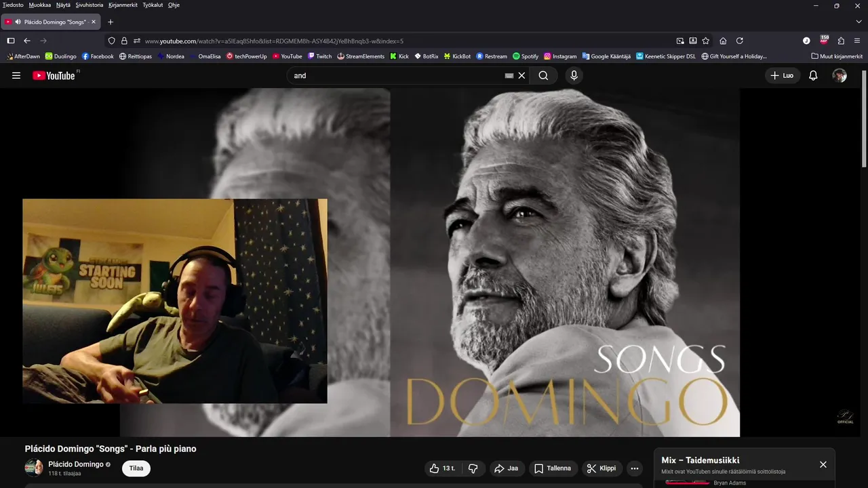Open a new tab with plus

(x=111, y=22)
